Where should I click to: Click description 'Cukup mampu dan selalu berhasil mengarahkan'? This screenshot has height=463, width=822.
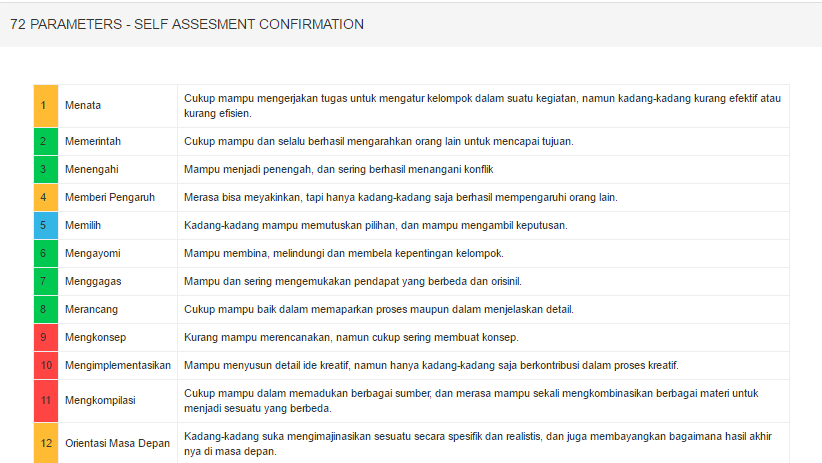click(x=378, y=142)
